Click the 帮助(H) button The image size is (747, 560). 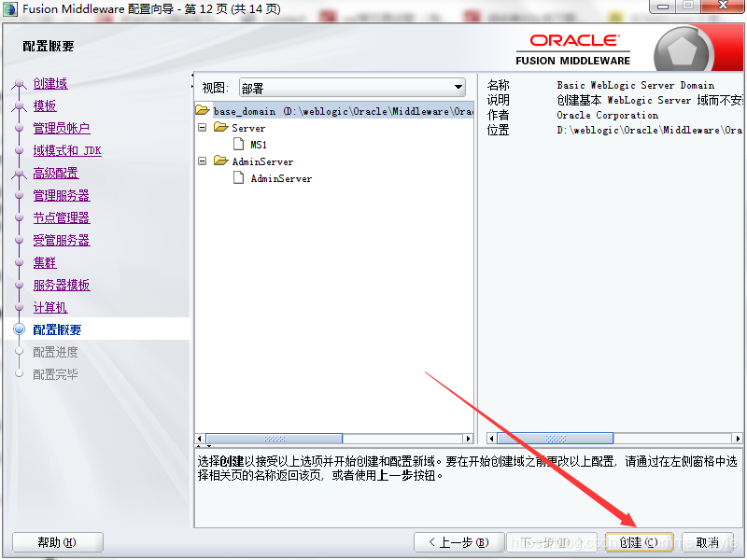click(57, 542)
